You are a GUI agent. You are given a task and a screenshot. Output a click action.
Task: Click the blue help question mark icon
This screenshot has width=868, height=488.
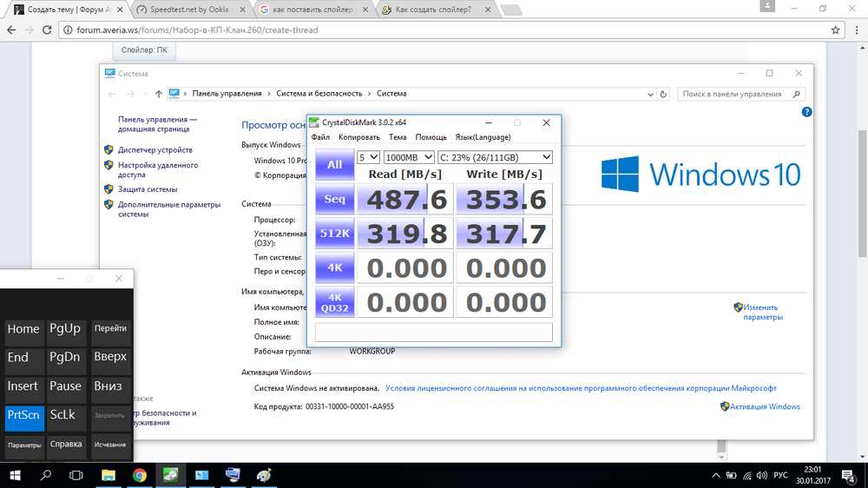[x=806, y=112]
